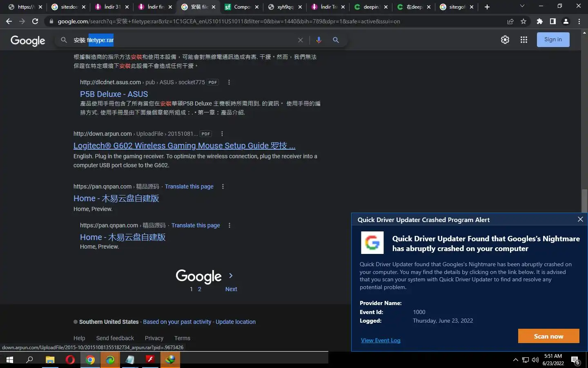588x368 pixels.
Task: Open the Privacy footer link
Action: click(x=154, y=338)
